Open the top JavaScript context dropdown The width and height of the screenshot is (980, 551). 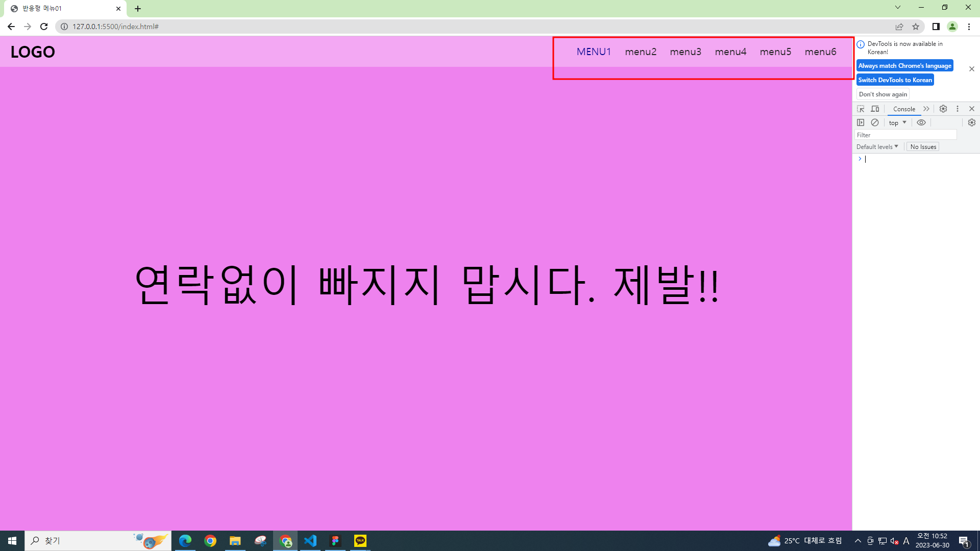pyautogui.click(x=897, y=122)
